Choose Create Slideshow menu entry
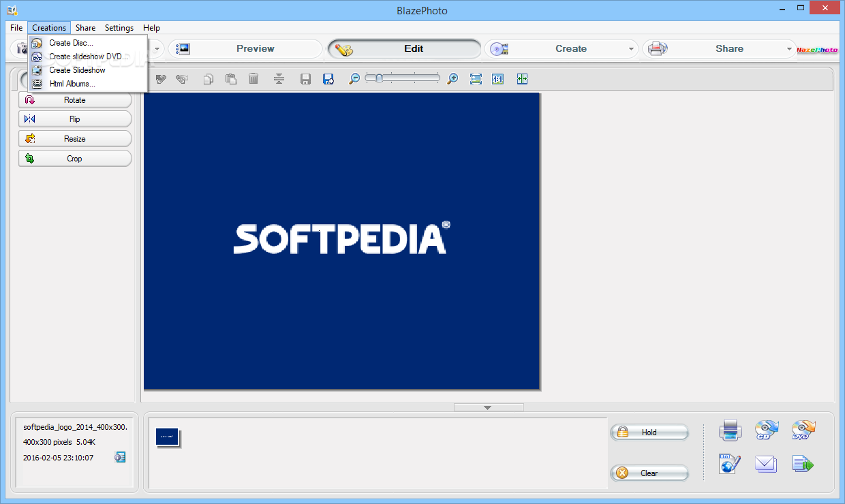This screenshot has width=845, height=504. (x=88, y=70)
